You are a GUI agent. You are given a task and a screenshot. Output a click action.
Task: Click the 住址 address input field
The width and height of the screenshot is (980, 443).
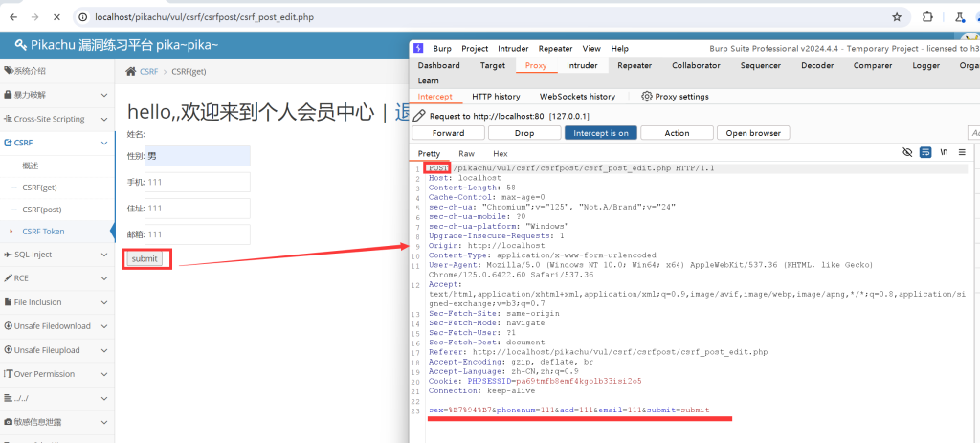coord(197,208)
